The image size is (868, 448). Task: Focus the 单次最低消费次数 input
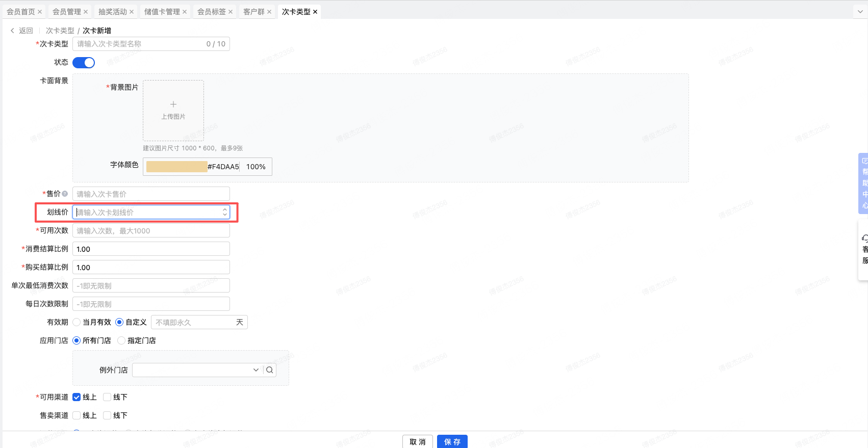tap(151, 285)
